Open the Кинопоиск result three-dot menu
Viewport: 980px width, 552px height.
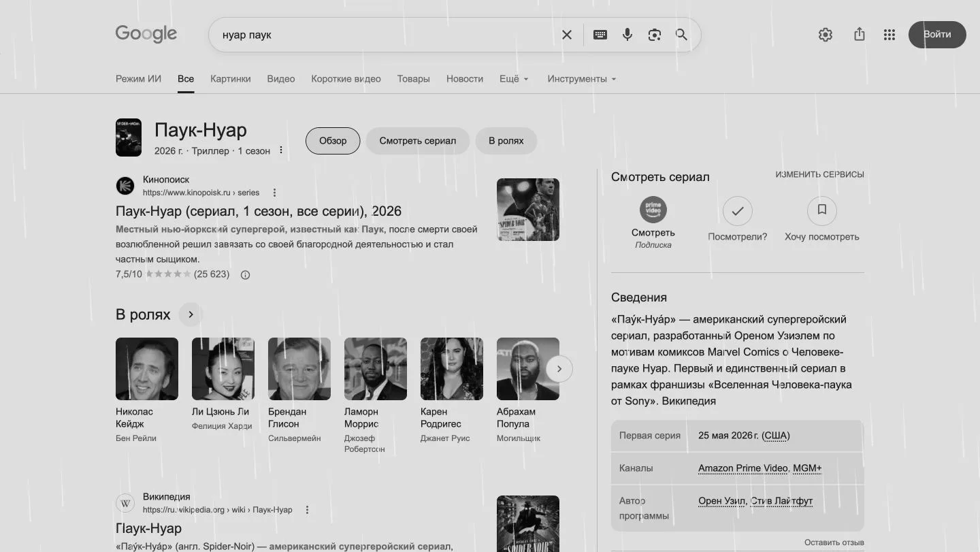click(274, 193)
